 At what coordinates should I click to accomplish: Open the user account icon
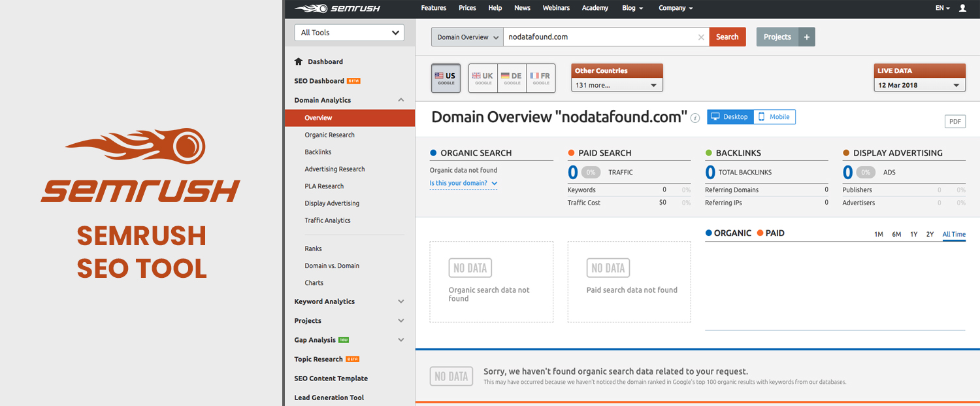[962, 8]
